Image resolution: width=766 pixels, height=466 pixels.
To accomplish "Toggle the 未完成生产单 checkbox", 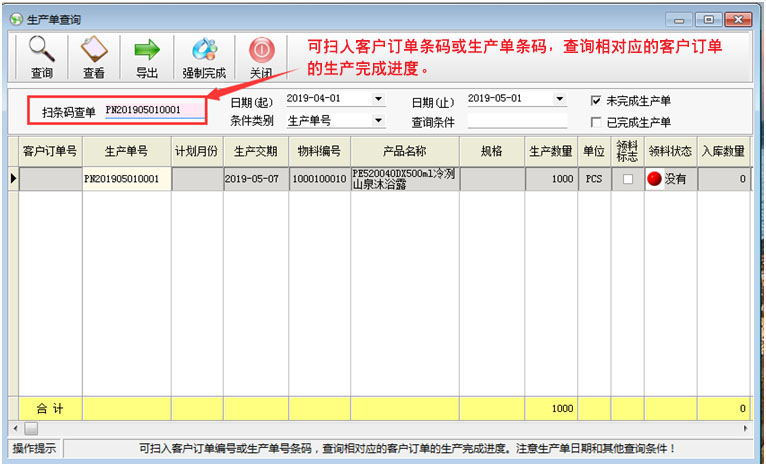I will coord(596,101).
